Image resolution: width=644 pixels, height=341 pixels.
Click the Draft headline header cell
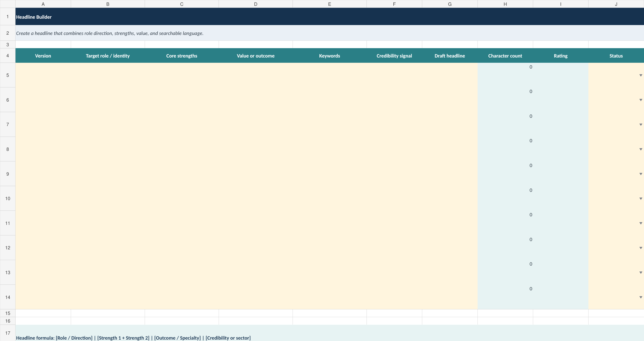click(450, 56)
